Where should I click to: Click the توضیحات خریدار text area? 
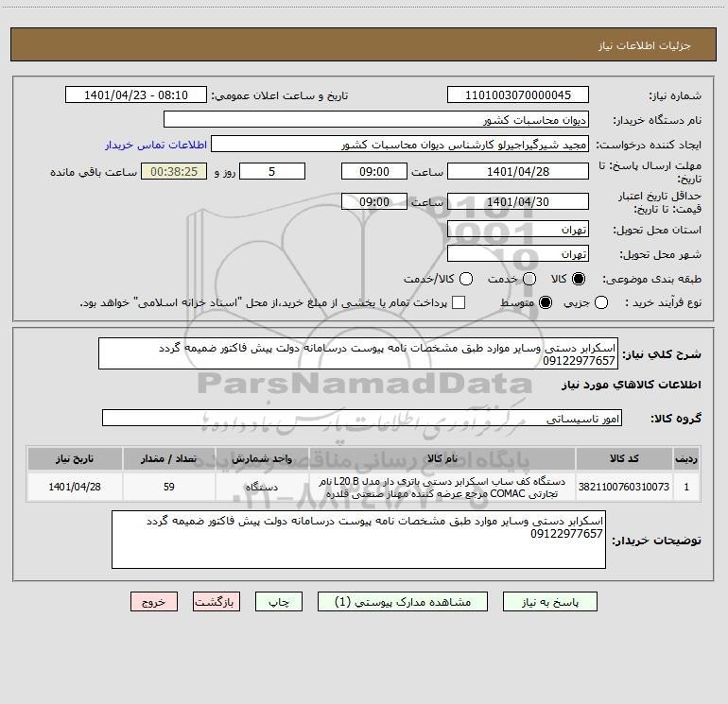pyautogui.click(x=359, y=540)
